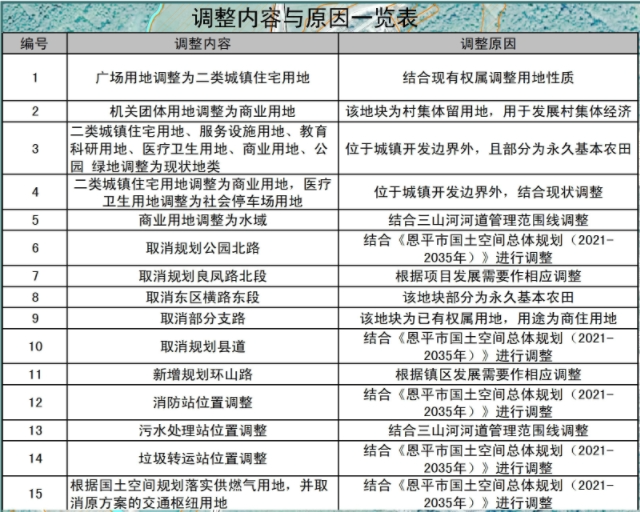Click the cell 取消规划县道
The width and height of the screenshot is (640, 512).
click(x=202, y=346)
